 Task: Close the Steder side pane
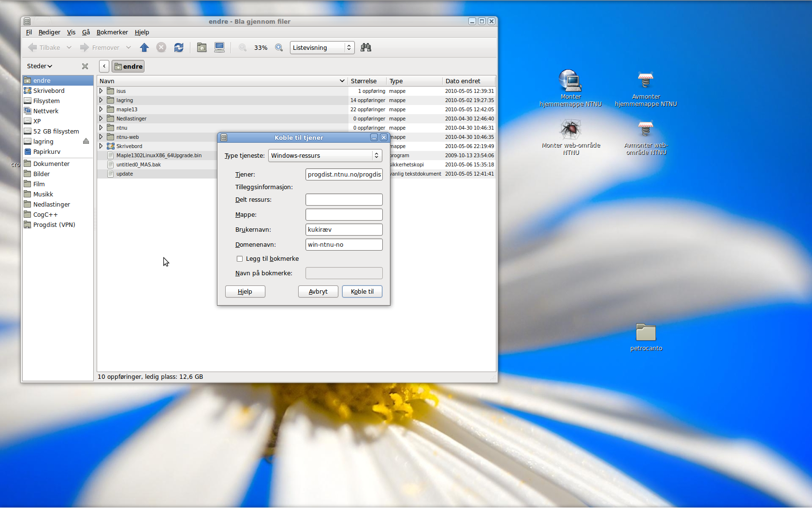tap(85, 66)
